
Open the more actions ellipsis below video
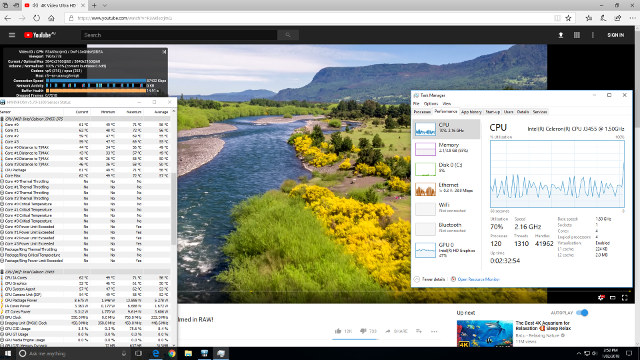click(x=434, y=331)
